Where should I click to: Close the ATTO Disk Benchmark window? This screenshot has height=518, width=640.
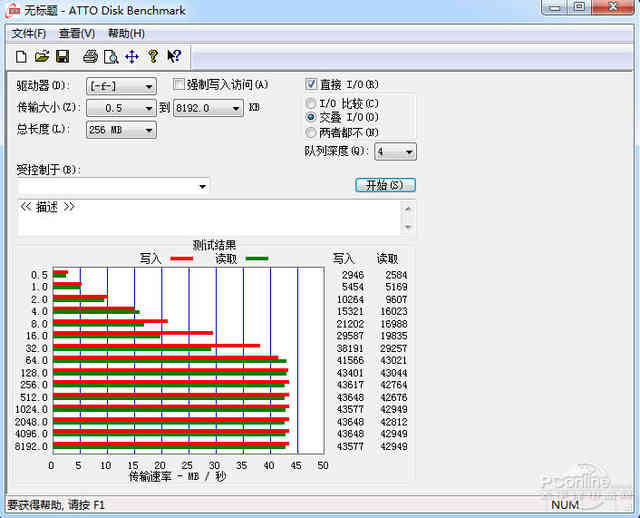(613, 7)
